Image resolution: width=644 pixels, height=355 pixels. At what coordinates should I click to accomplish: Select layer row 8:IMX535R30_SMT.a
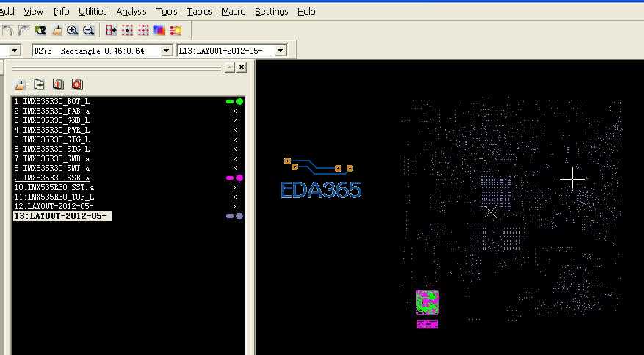tap(52, 168)
